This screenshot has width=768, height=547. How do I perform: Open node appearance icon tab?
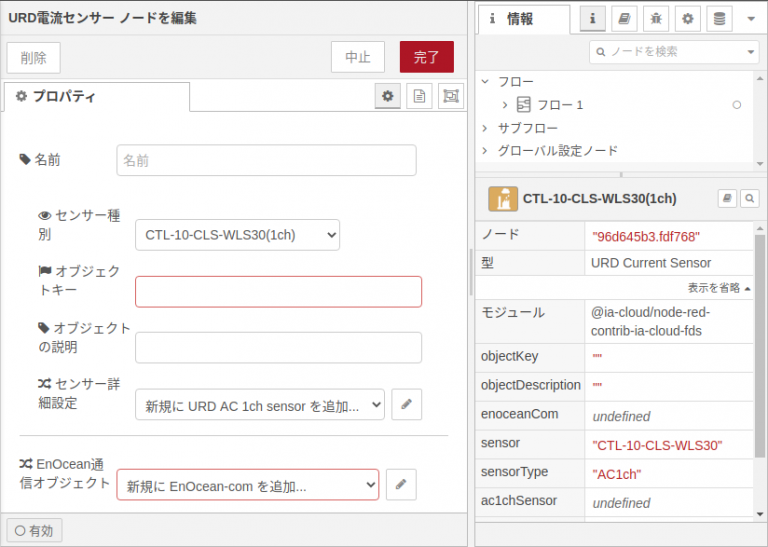pos(451,96)
